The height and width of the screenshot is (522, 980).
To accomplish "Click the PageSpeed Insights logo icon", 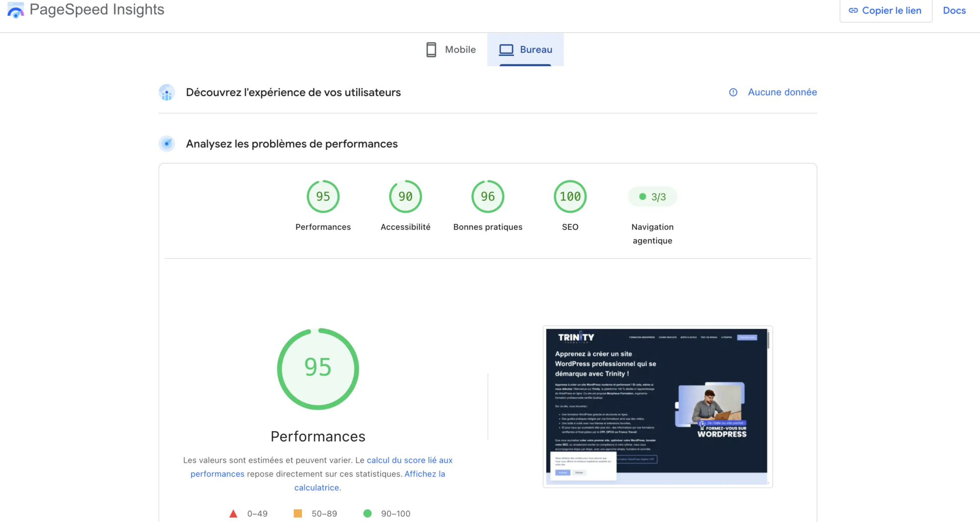I will click(x=16, y=10).
